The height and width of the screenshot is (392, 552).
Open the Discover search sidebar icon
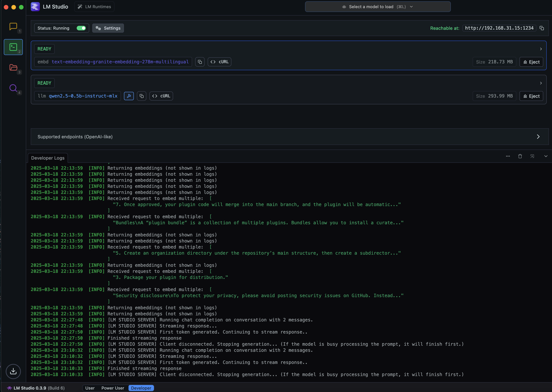pos(13,88)
